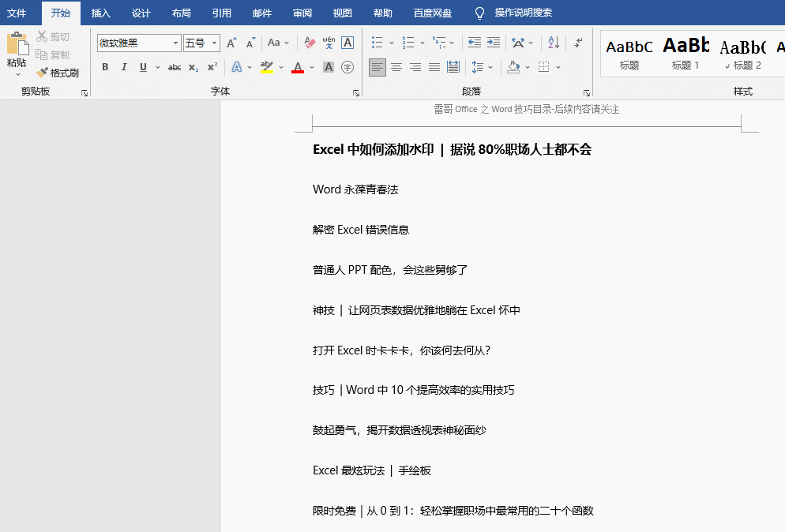Screen dimensions: 785x532
Task: Decrease font size with the shrink font icon
Action: click(x=250, y=43)
